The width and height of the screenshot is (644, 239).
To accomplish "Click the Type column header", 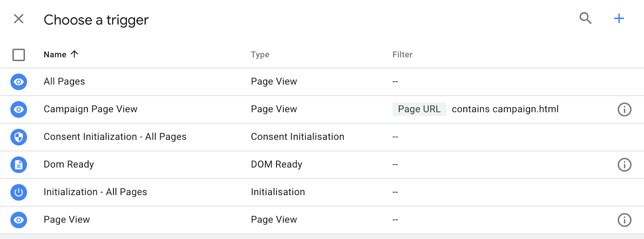I will pyautogui.click(x=260, y=55).
